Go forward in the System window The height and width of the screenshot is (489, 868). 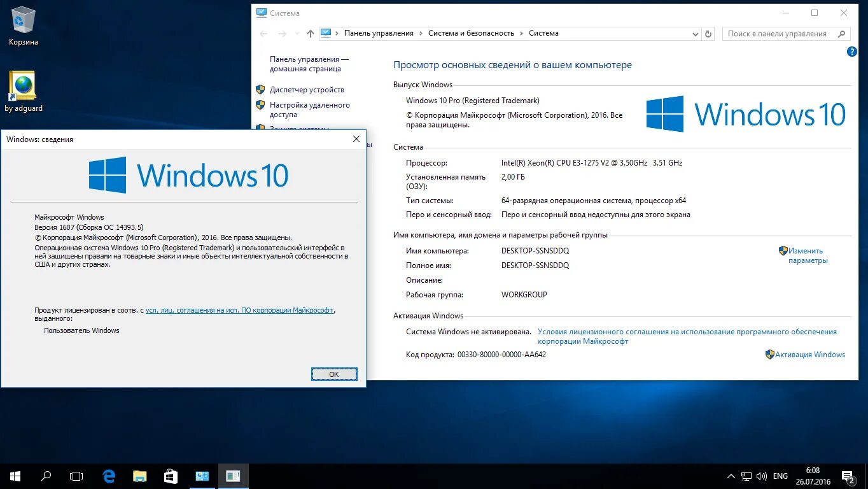coord(283,33)
